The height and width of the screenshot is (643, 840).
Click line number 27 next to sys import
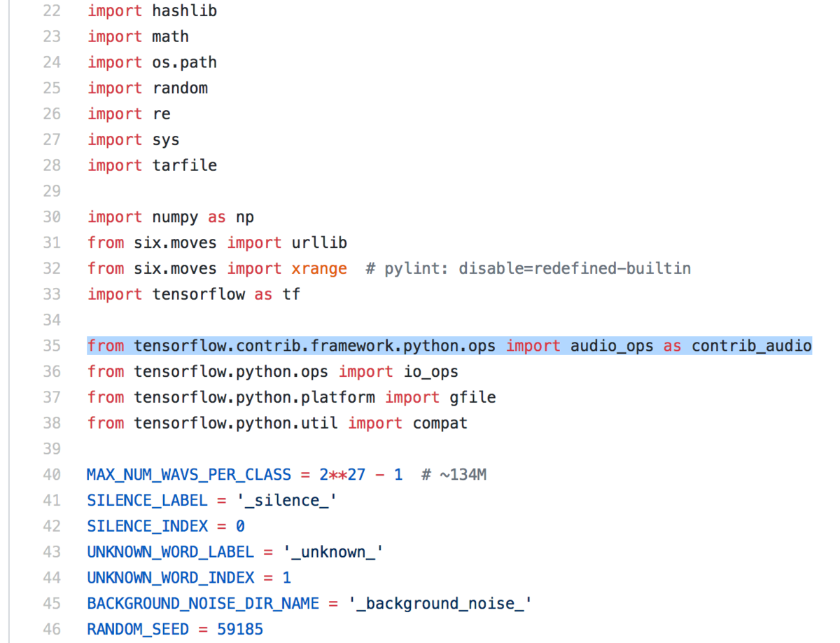pyautogui.click(x=52, y=139)
